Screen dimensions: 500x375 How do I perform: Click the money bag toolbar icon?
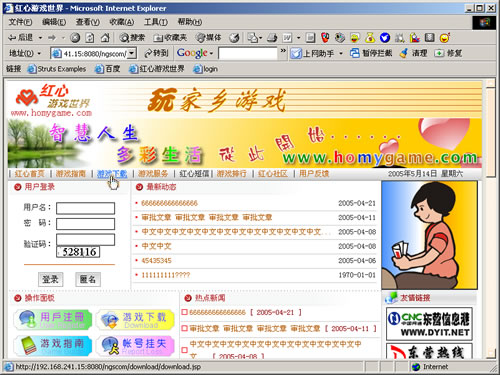370,38
